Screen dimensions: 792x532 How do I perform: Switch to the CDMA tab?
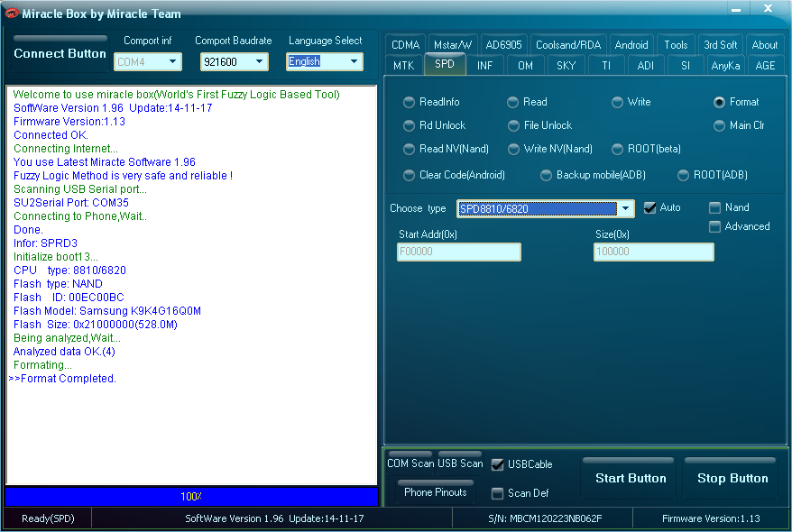pyautogui.click(x=406, y=45)
